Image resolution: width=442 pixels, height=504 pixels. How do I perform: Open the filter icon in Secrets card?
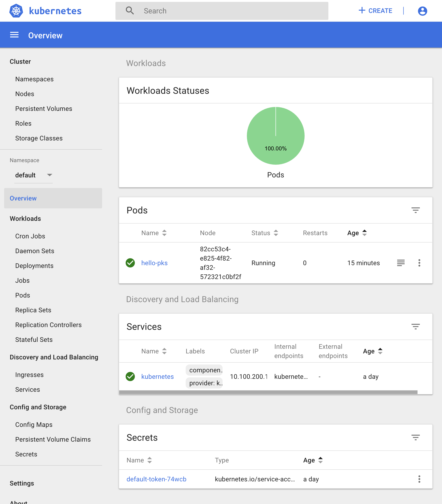415,438
